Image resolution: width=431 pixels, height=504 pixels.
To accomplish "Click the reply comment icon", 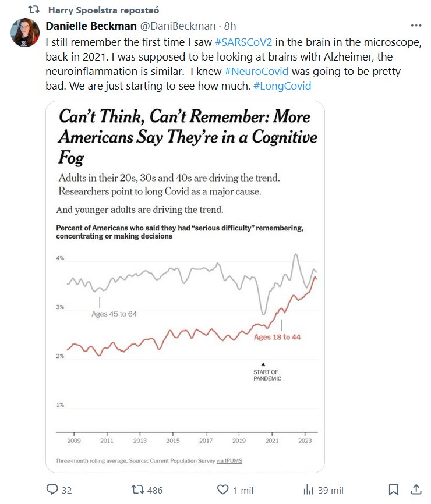I will pyautogui.click(x=52, y=489).
